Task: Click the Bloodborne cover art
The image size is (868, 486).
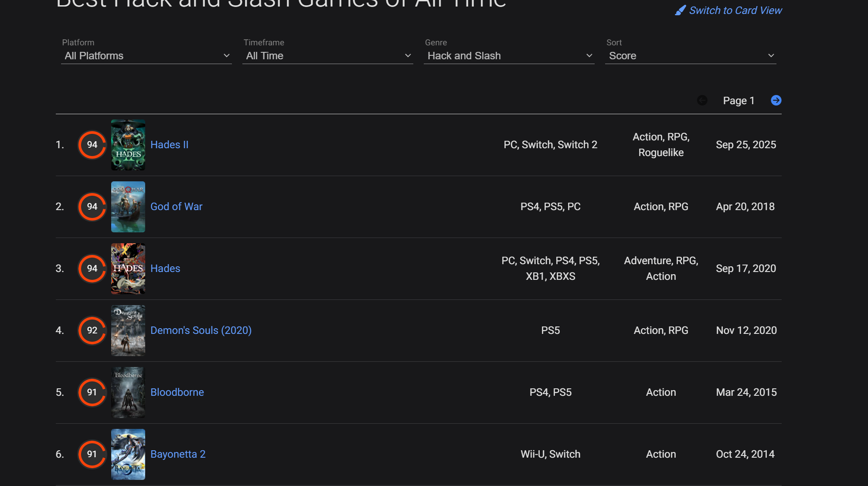Action: (x=128, y=392)
